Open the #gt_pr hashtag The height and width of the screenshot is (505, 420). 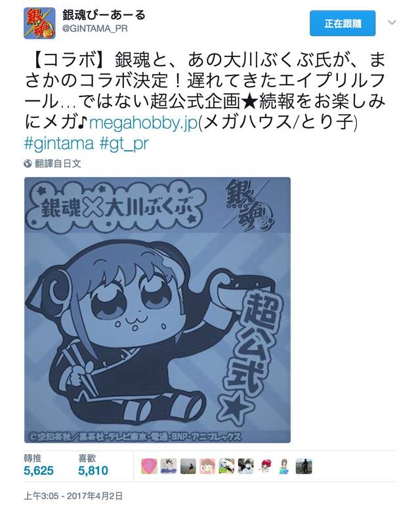pos(125,143)
